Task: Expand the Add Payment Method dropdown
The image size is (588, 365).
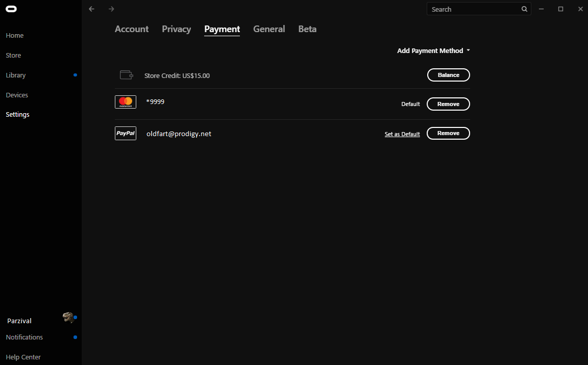Action: coord(433,50)
